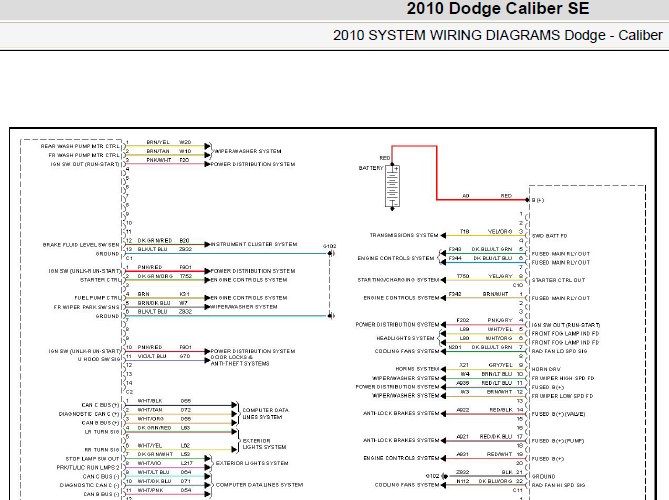This screenshot has height=500, width=669.
Task: Click the "YEL/GRY" wire color label
Action: [500, 276]
